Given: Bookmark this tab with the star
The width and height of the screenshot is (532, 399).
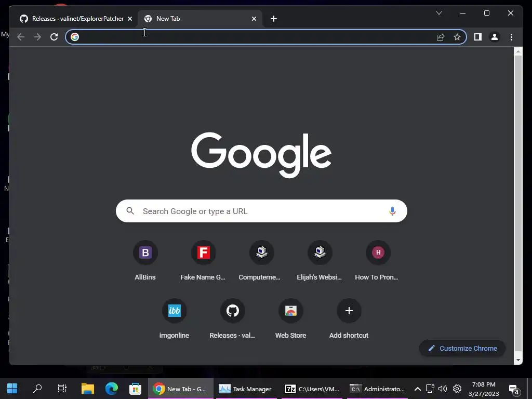Looking at the screenshot, I should tap(457, 37).
